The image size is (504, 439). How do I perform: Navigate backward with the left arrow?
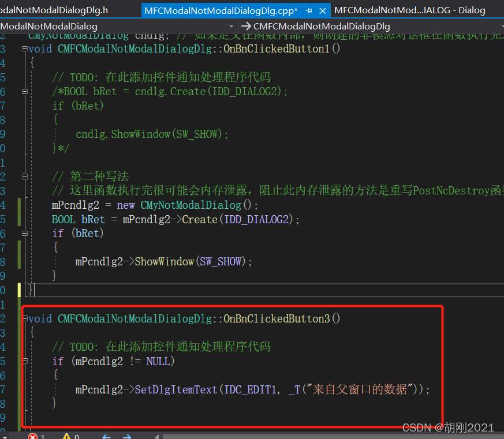106,437
